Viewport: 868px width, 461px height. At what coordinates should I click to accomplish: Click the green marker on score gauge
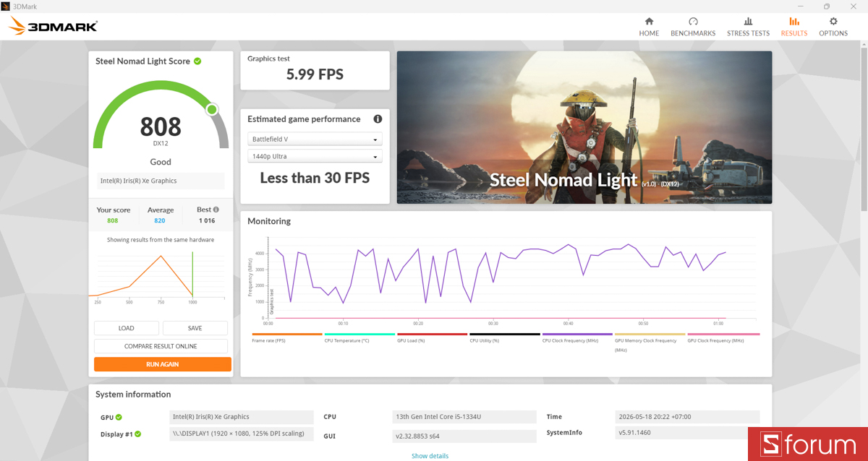click(212, 110)
